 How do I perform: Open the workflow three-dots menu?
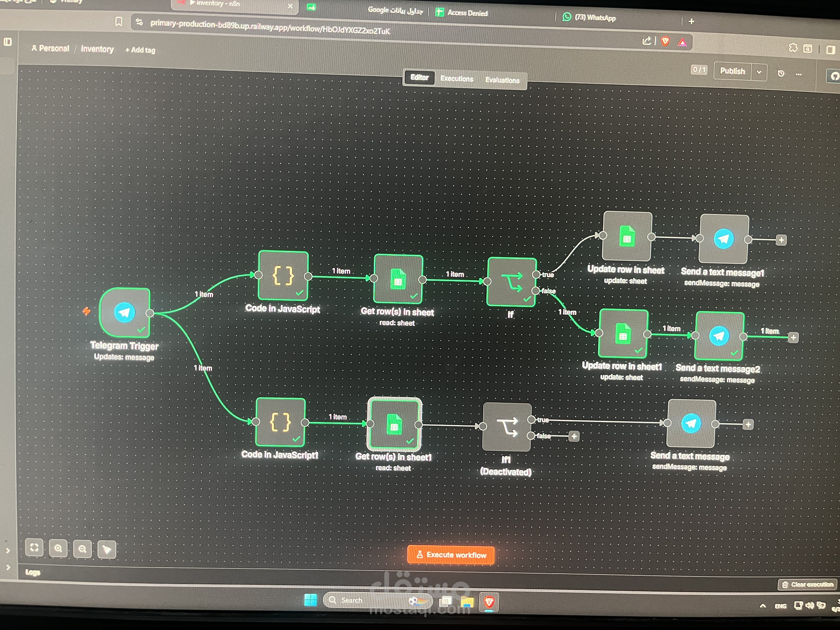click(799, 74)
